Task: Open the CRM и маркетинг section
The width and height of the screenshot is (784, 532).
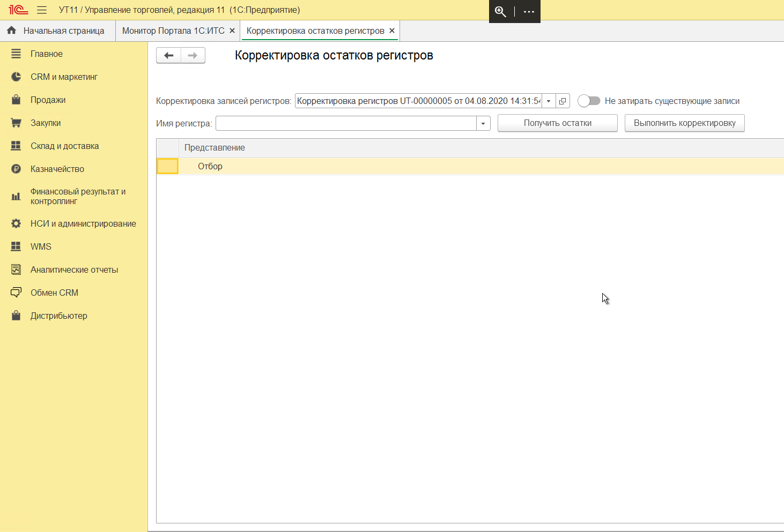Action: click(x=64, y=77)
